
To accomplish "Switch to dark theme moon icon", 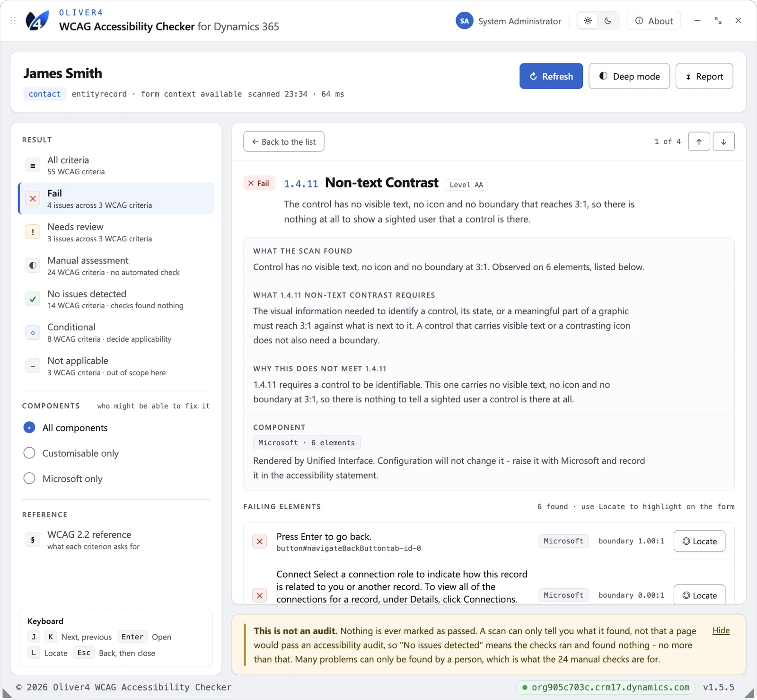I will point(608,21).
